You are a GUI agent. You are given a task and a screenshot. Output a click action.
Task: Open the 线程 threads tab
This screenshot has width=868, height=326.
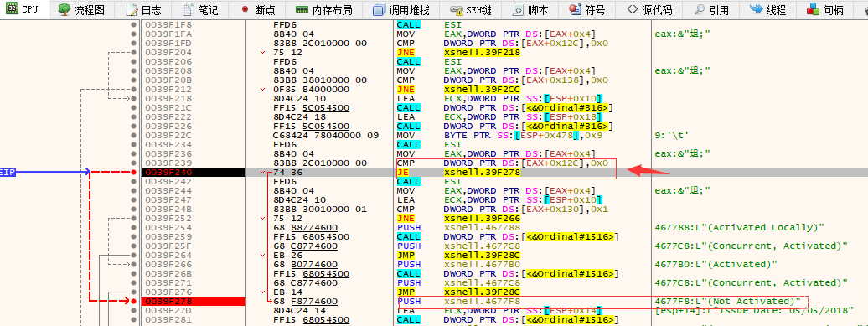tap(767, 9)
